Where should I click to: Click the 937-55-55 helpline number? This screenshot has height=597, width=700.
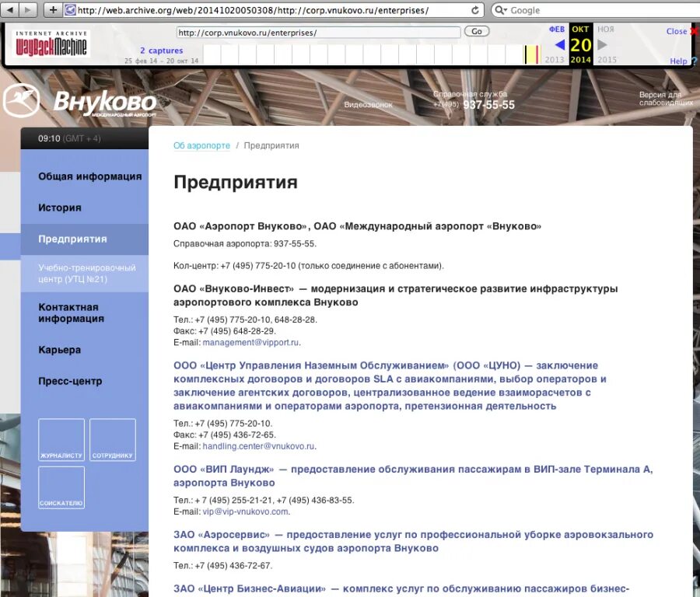[x=489, y=105]
